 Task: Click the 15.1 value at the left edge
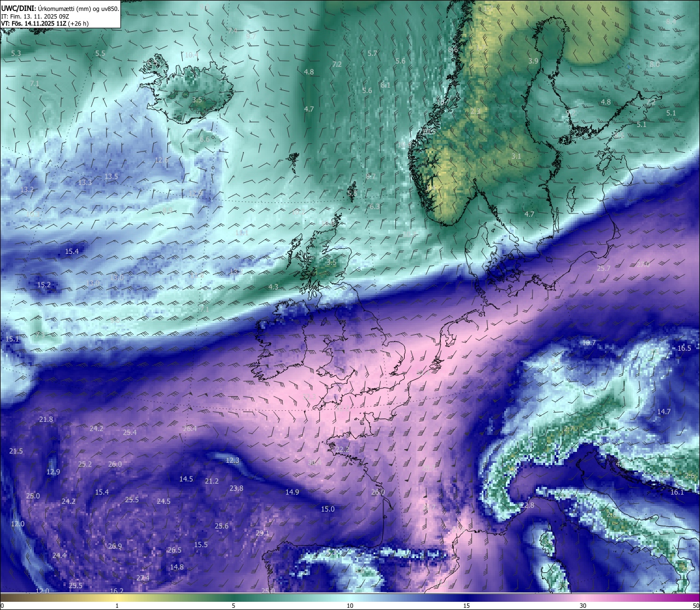(x=12, y=339)
